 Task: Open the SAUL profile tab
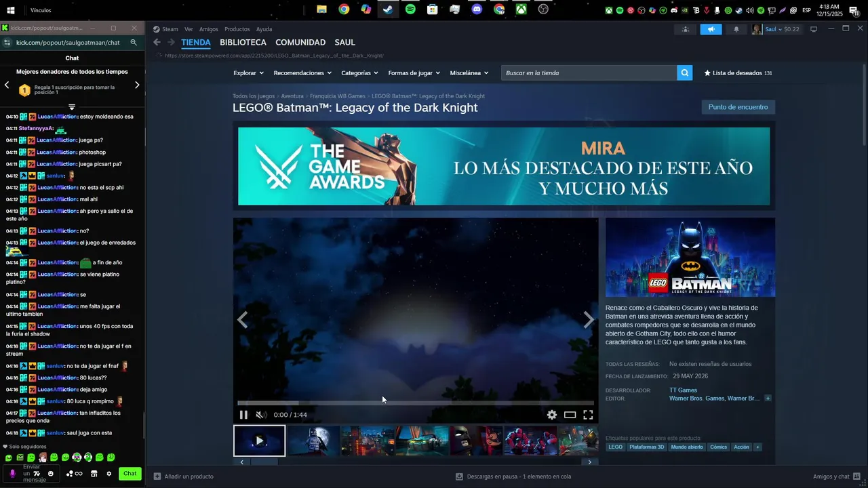point(345,42)
